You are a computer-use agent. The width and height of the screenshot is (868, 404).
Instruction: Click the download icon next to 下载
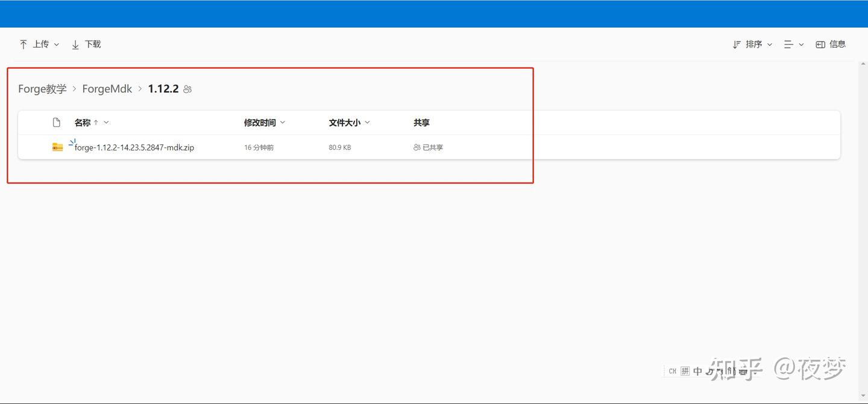tap(75, 44)
